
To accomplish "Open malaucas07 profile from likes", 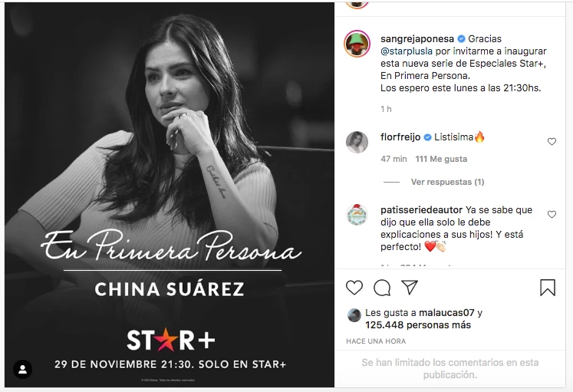I will [446, 313].
